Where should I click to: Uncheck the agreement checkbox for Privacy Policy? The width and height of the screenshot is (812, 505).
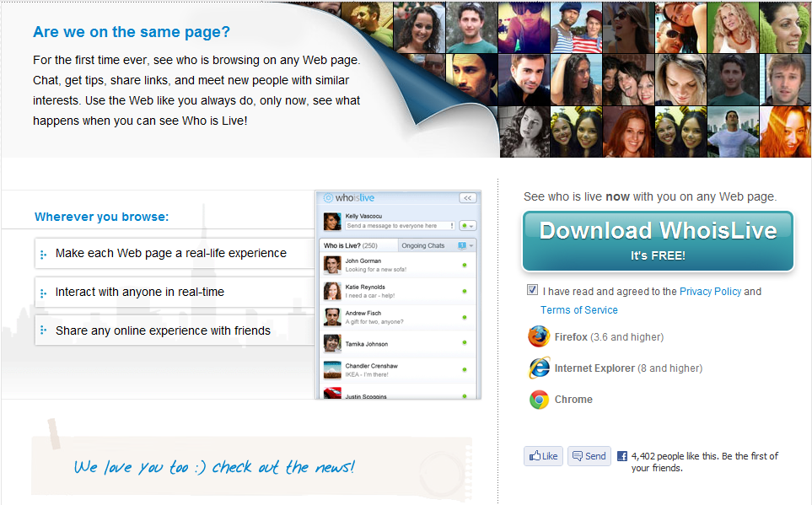(532, 290)
